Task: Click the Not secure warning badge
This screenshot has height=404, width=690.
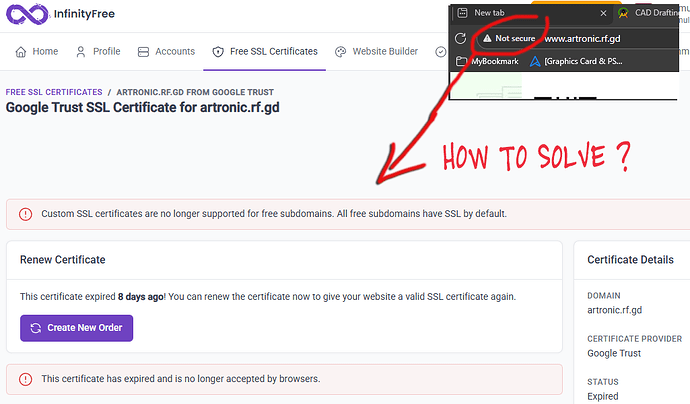Action: tap(507, 38)
